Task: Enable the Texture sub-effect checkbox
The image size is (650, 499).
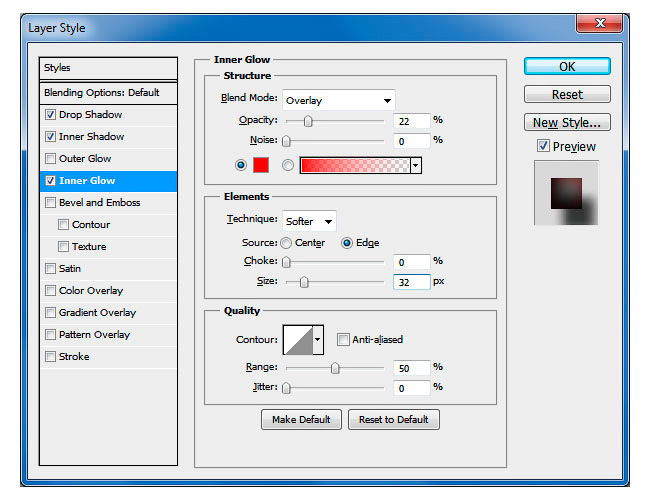Action: click(x=63, y=247)
